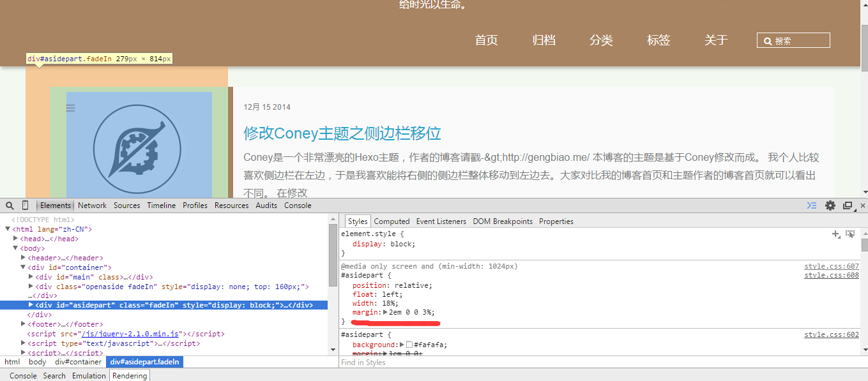868x381 pixels.
Task: Open the Resources panel tab
Action: coord(231,205)
